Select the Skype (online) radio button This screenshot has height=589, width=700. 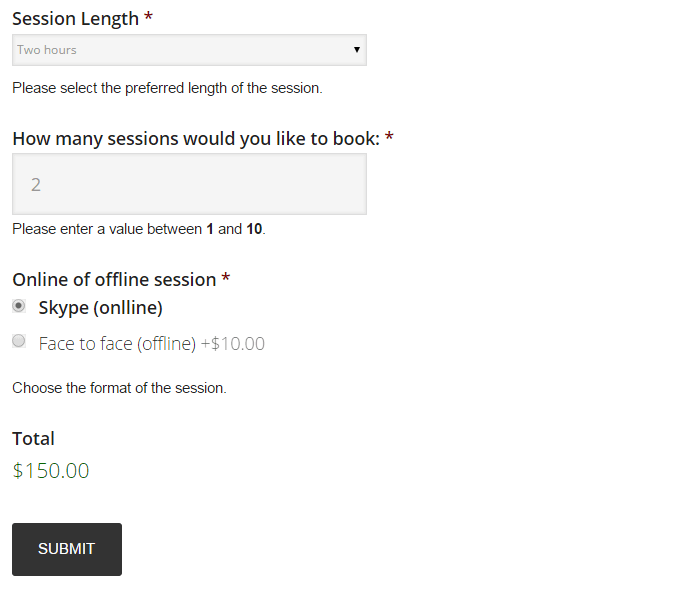19,306
